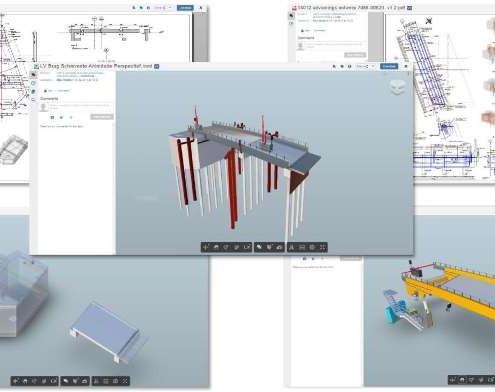Click the third sidebar icon in the LV Brug panel
495x392 pixels.
pos(33,91)
